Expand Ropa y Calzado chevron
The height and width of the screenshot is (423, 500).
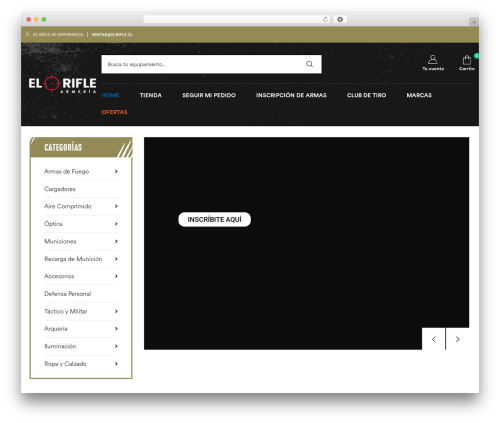pos(116,364)
